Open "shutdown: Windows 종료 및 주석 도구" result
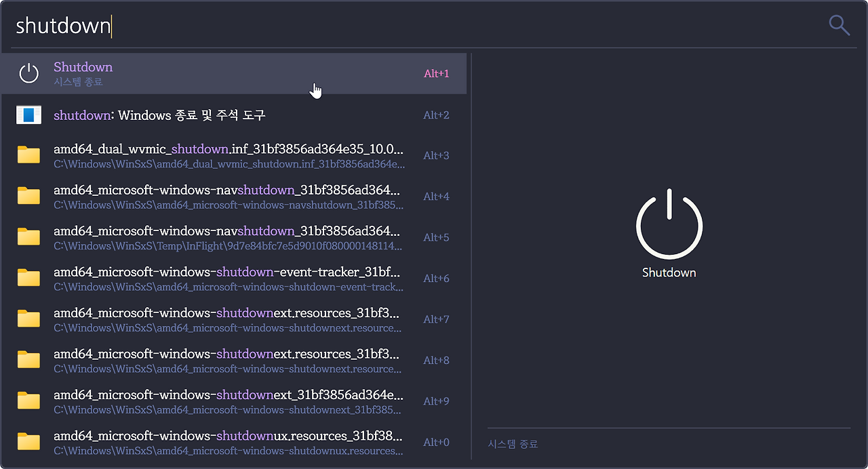 (x=159, y=115)
